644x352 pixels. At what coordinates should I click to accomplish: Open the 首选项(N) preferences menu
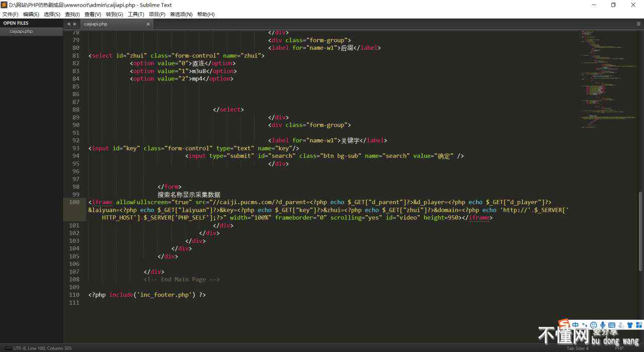pyautogui.click(x=181, y=14)
